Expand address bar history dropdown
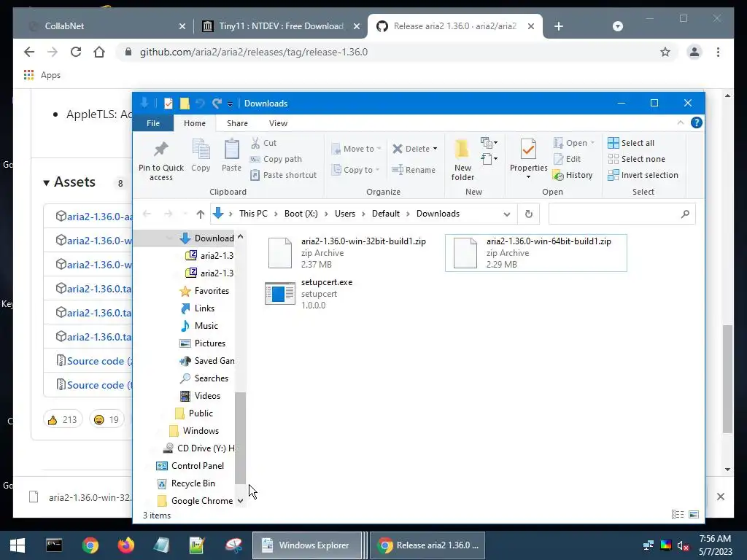The height and width of the screenshot is (560, 747). click(507, 214)
